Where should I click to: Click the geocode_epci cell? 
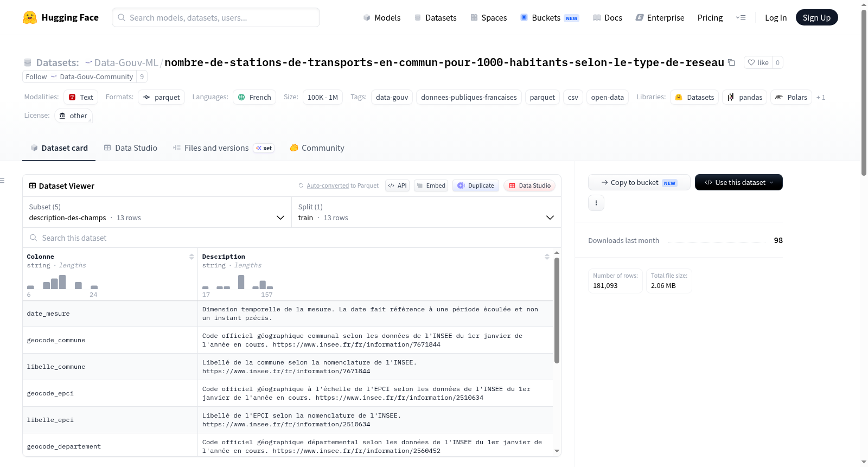(x=110, y=393)
